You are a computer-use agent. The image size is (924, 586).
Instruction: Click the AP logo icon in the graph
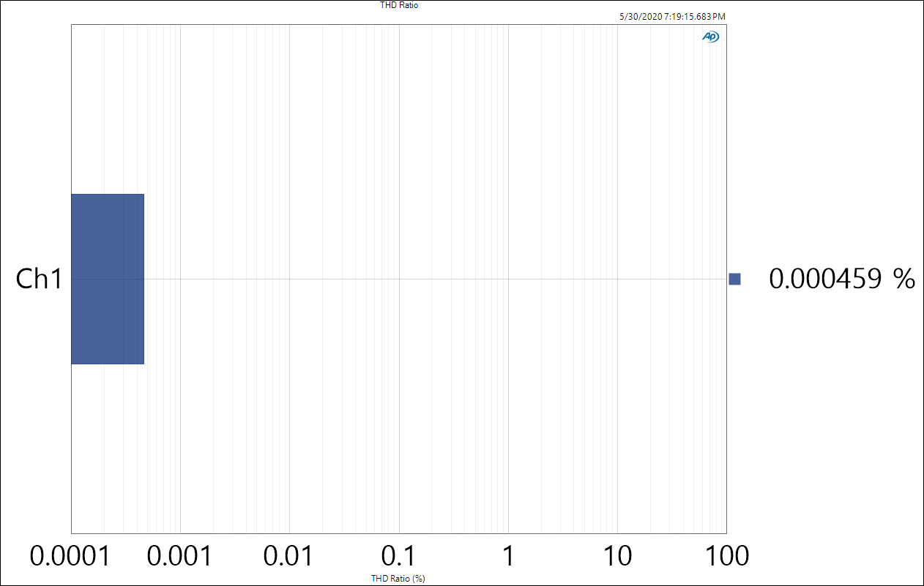(x=710, y=37)
